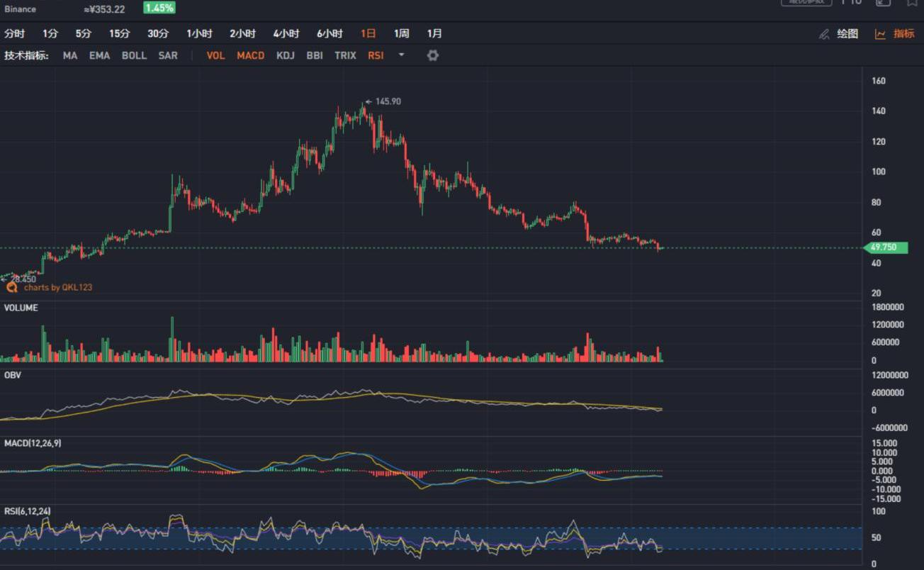Click the QKL123 chart logo icon

(x=12, y=287)
